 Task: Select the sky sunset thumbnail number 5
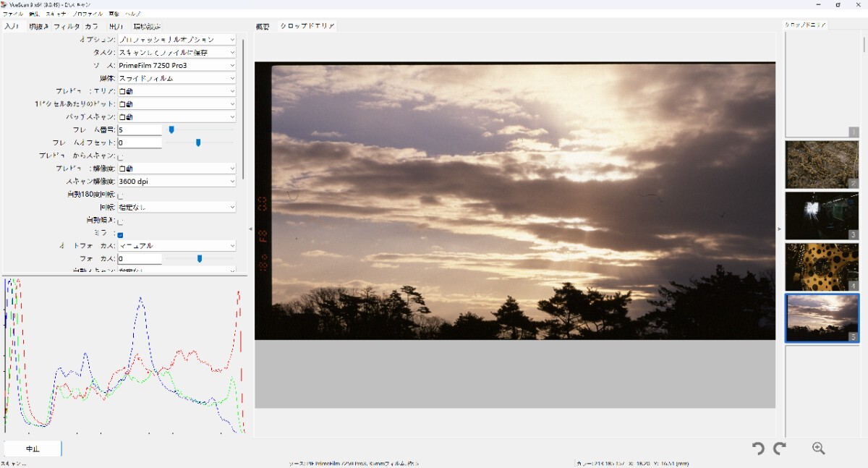(822, 318)
